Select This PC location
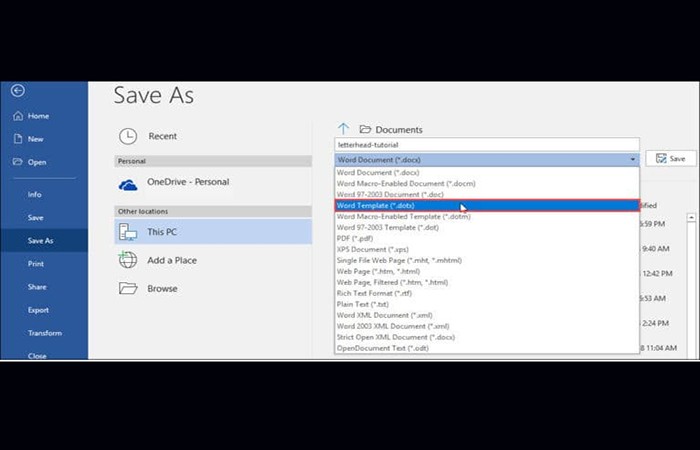Viewport: 700px width, 450px height. pyautogui.click(x=213, y=232)
